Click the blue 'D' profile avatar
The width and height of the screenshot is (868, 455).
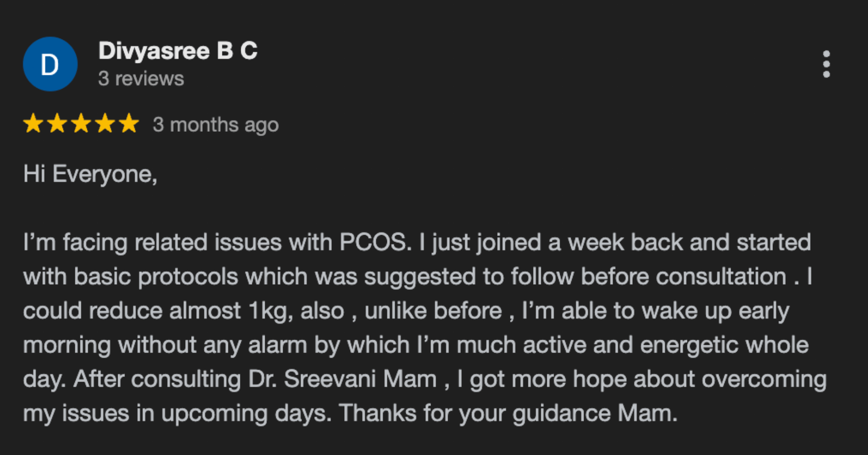(50, 64)
